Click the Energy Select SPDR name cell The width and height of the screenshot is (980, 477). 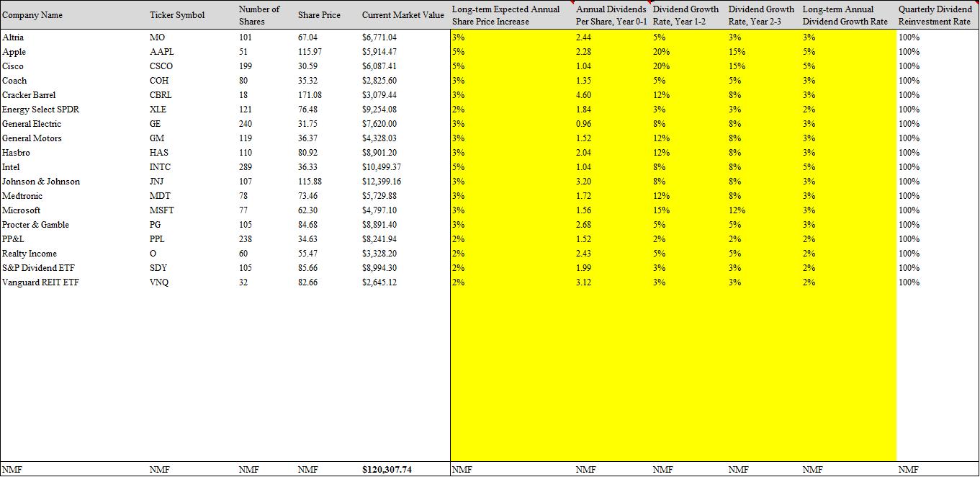tap(40, 110)
